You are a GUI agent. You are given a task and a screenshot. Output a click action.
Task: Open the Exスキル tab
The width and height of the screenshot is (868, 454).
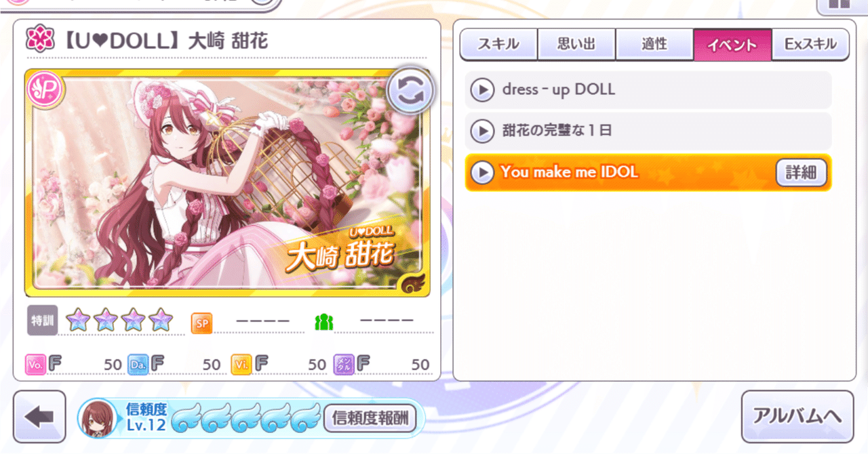click(x=810, y=45)
